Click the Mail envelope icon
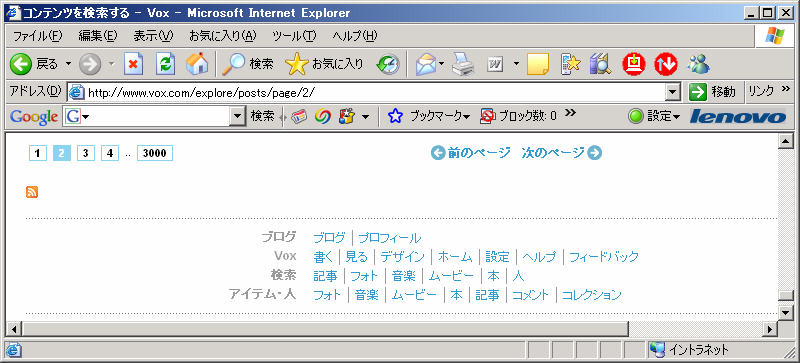800x363 pixels. click(x=426, y=64)
